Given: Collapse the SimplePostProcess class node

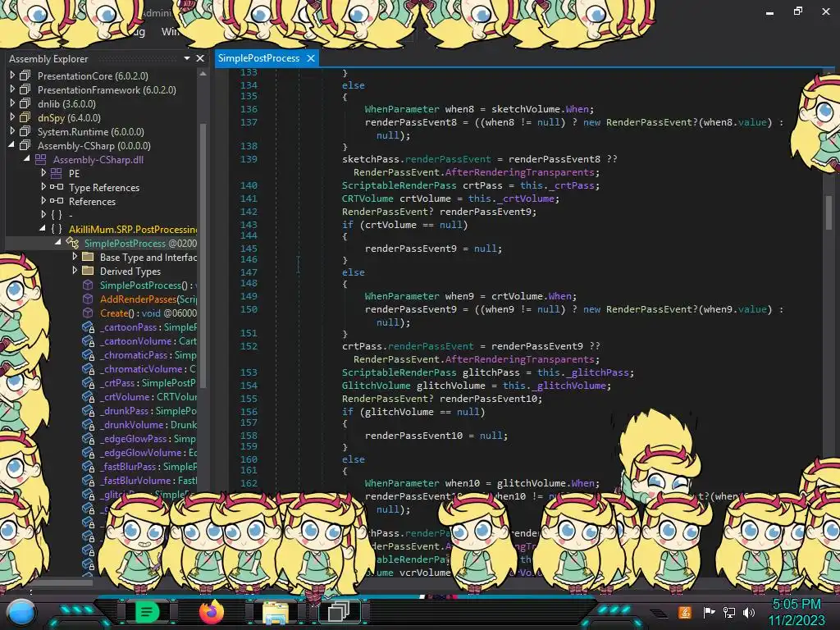Looking at the screenshot, I should pos(58,243).
